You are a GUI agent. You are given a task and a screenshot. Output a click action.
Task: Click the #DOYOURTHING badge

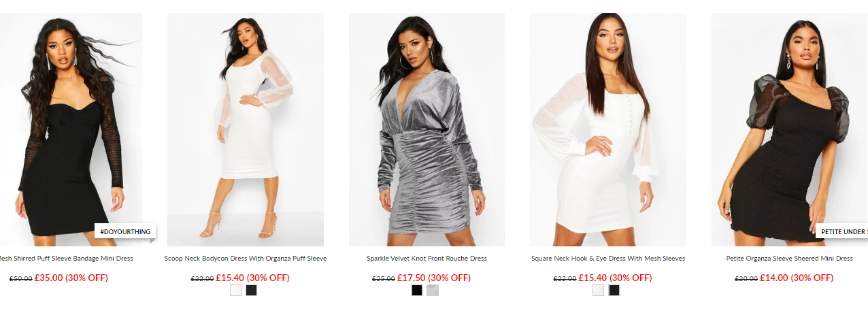[125, 231]
